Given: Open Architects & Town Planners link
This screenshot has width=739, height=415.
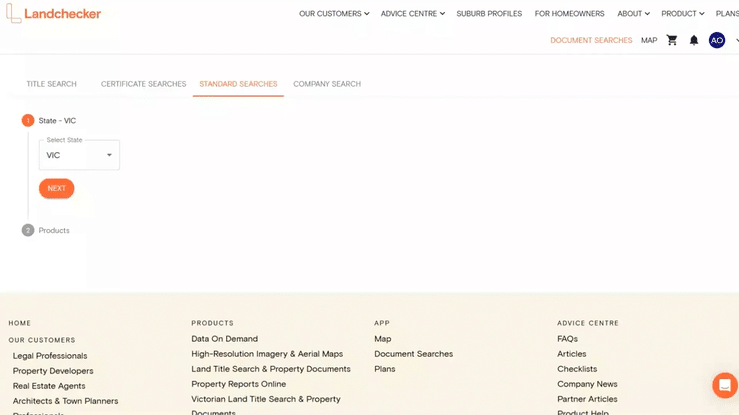Looking at the screenshot, I should 66,401.
